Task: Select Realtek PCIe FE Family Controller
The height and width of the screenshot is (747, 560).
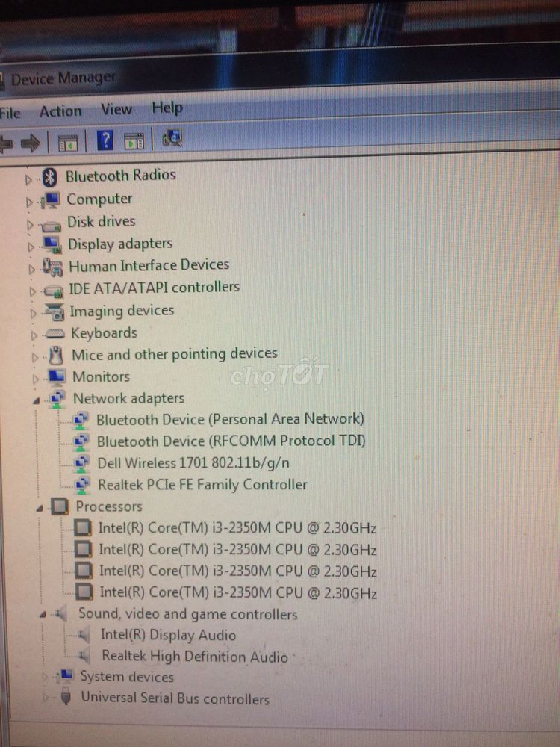Action: click(202, 485)
